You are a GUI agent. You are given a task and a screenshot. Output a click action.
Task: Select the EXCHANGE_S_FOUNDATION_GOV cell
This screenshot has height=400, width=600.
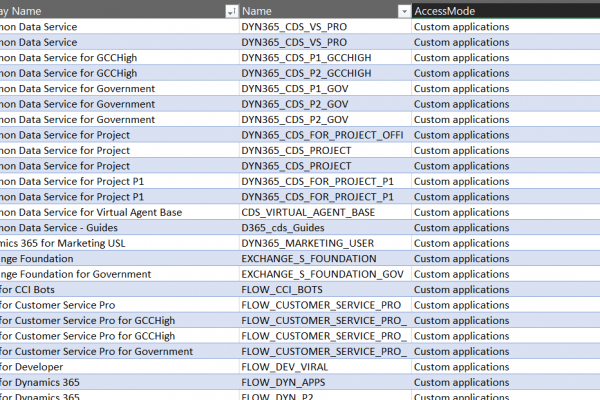click(325, 274)
